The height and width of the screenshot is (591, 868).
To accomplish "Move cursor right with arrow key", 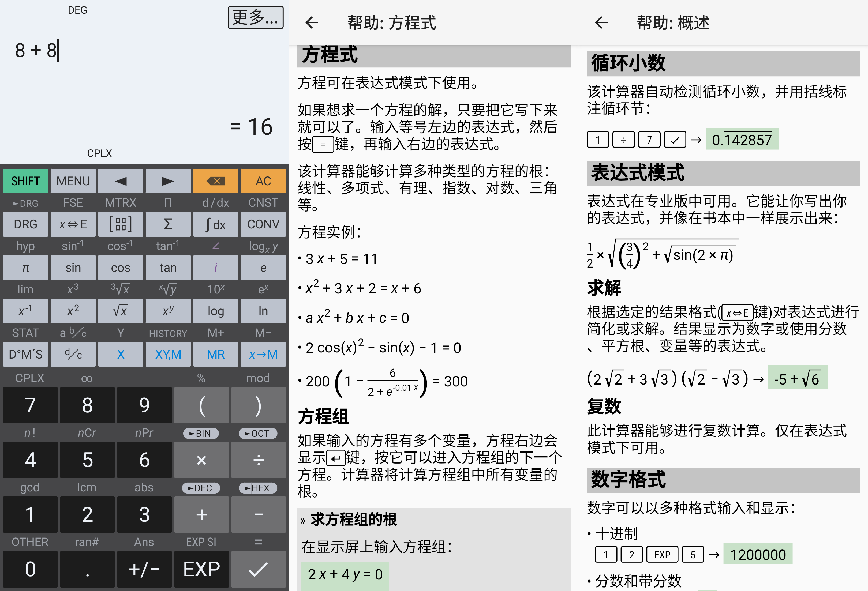I will point(168,181).
